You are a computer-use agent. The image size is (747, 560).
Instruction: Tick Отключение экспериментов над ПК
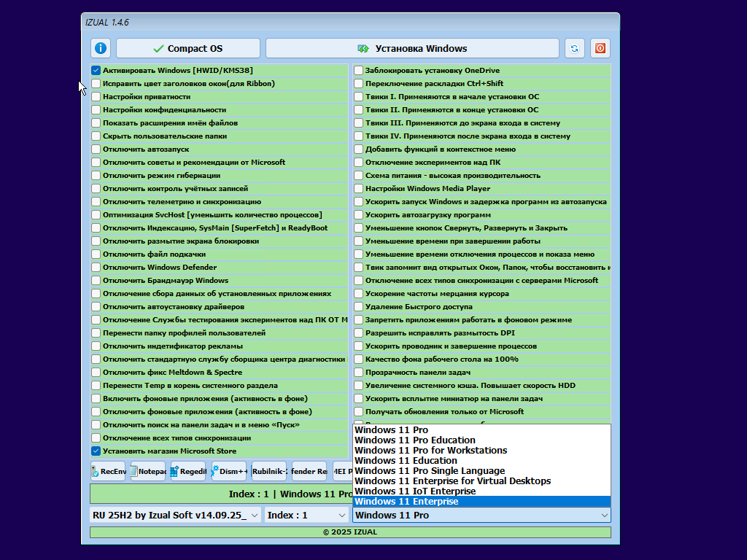pos(359,163)
